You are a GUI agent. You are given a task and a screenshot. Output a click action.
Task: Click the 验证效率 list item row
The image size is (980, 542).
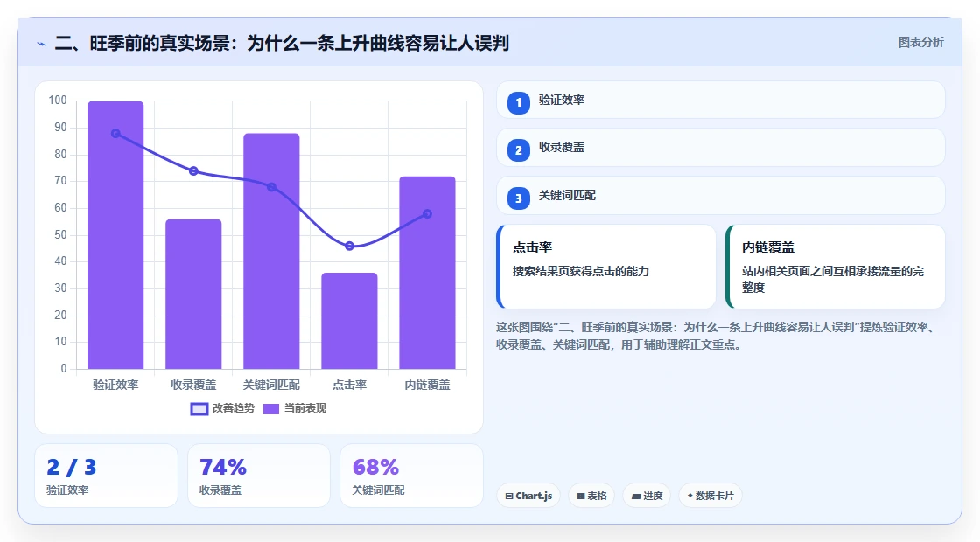coord(721,100)
